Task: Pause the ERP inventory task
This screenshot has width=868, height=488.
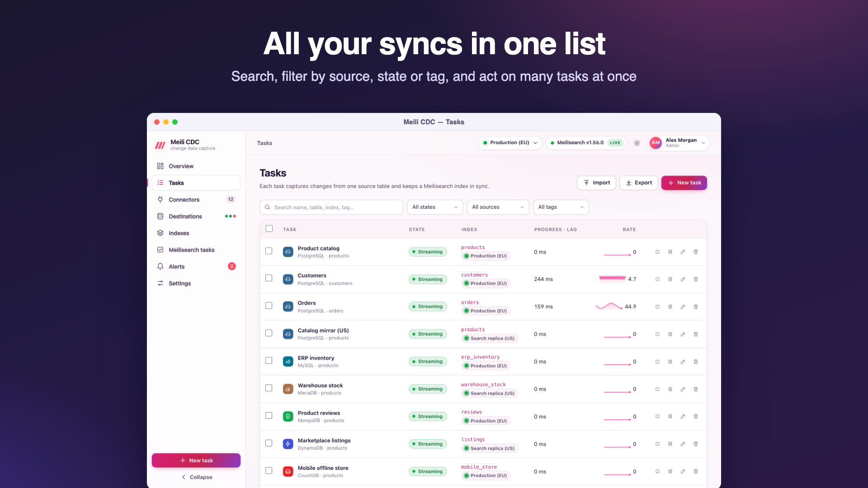Action: (670, 361)
